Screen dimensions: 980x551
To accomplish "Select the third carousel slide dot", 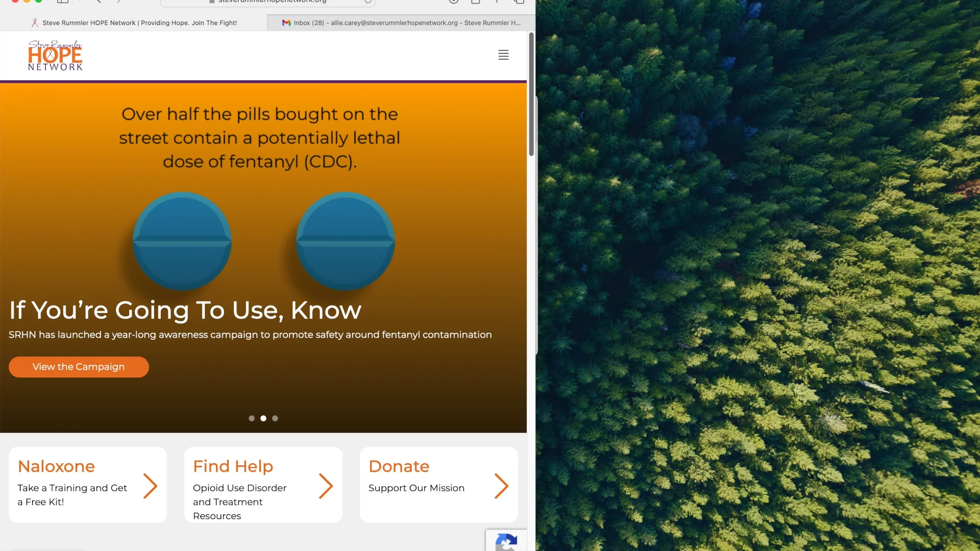I will (275, 418).
